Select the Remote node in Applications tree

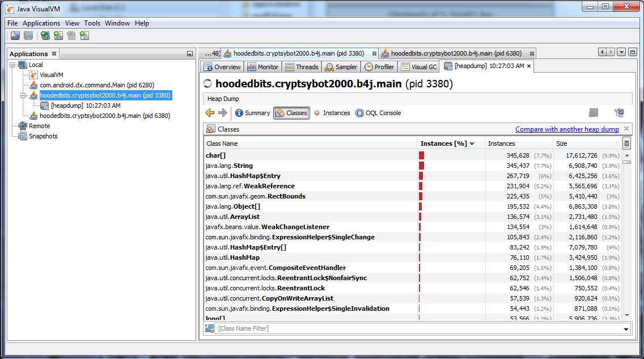pyautogui.click(x=40, y=126)
